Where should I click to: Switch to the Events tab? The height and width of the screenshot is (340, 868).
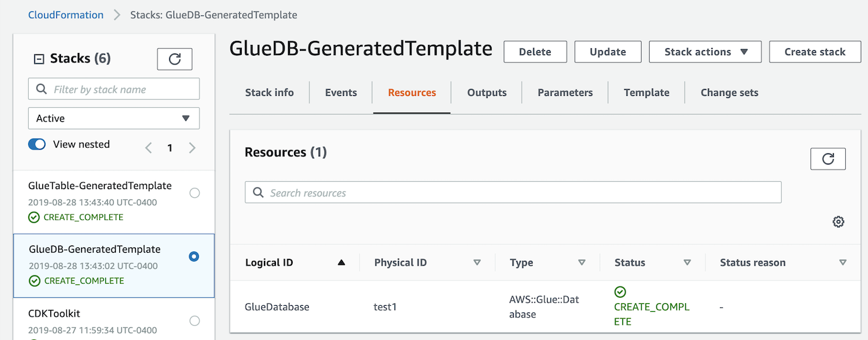341,93
